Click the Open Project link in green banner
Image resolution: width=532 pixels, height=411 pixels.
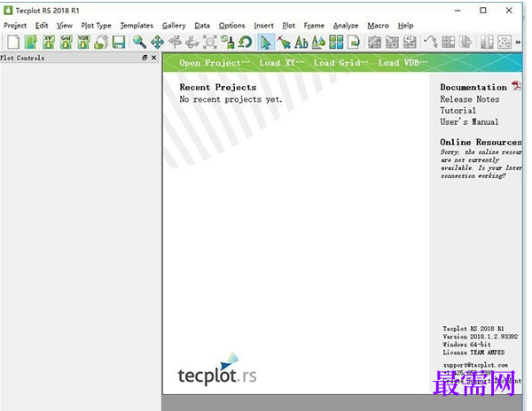(214, 63)
